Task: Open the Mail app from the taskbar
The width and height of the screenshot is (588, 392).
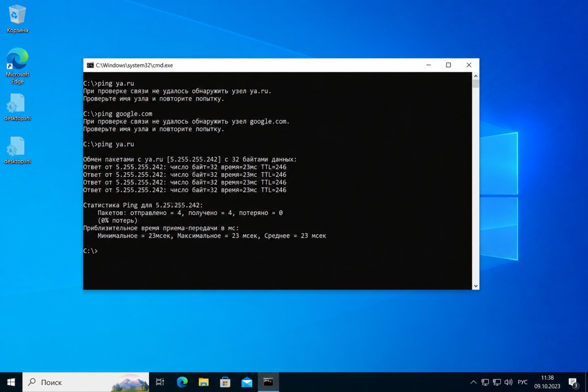Action: pos(247,382)
